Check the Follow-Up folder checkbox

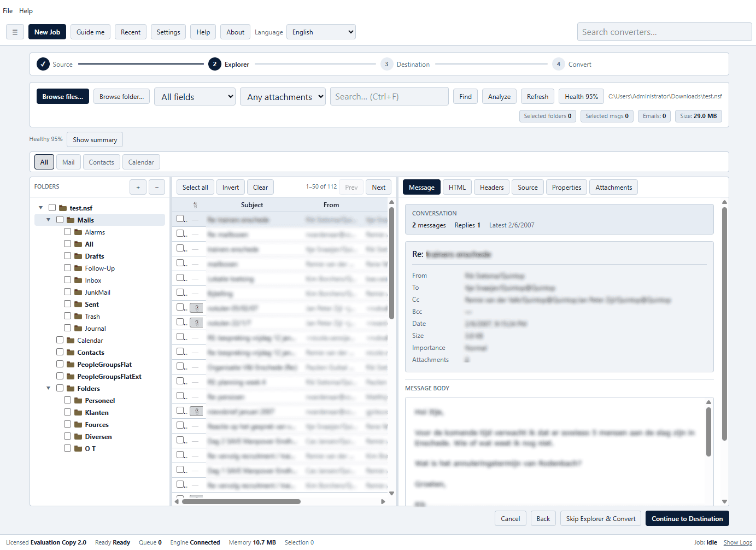[x=68, y=268]
